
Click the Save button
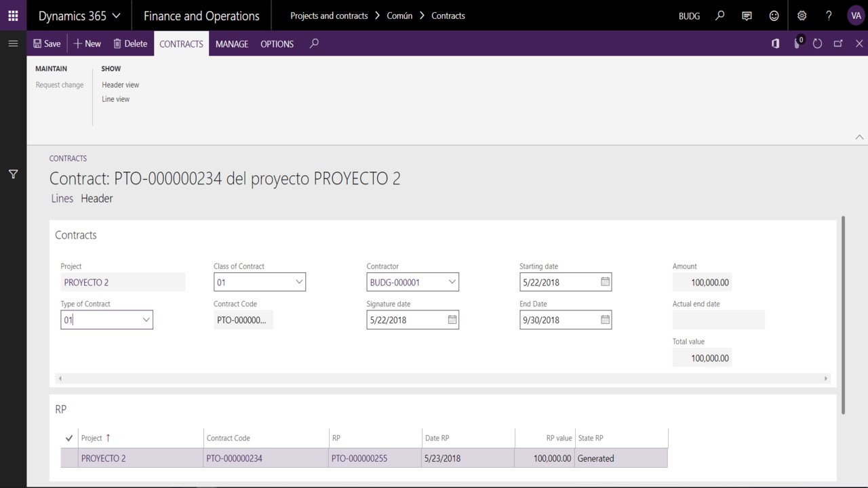pyautogui.click(x=47, y=43)
